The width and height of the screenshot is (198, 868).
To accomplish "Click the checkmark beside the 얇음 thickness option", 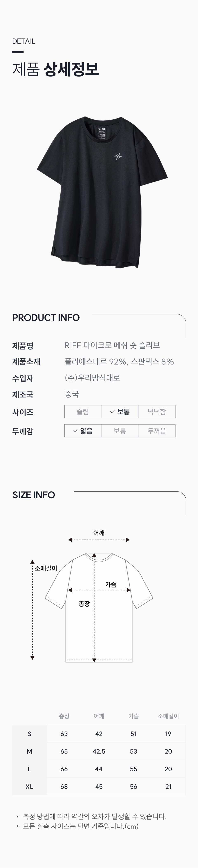I will (75, 431).
